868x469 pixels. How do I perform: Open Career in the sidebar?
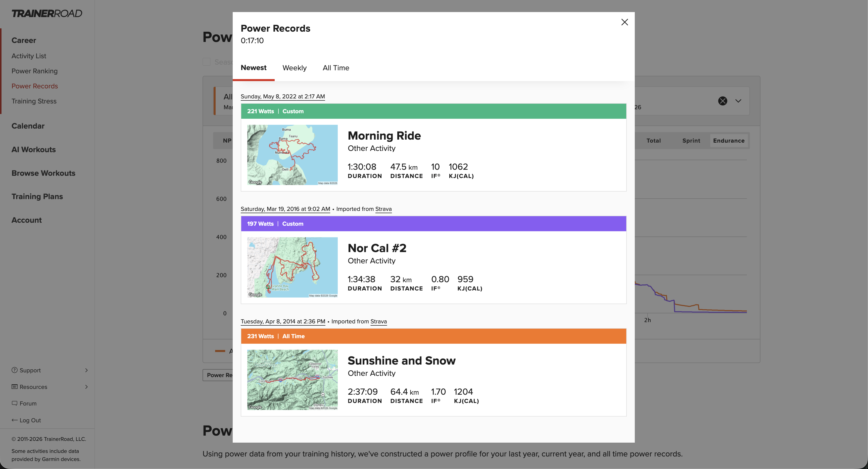[24, 40]
